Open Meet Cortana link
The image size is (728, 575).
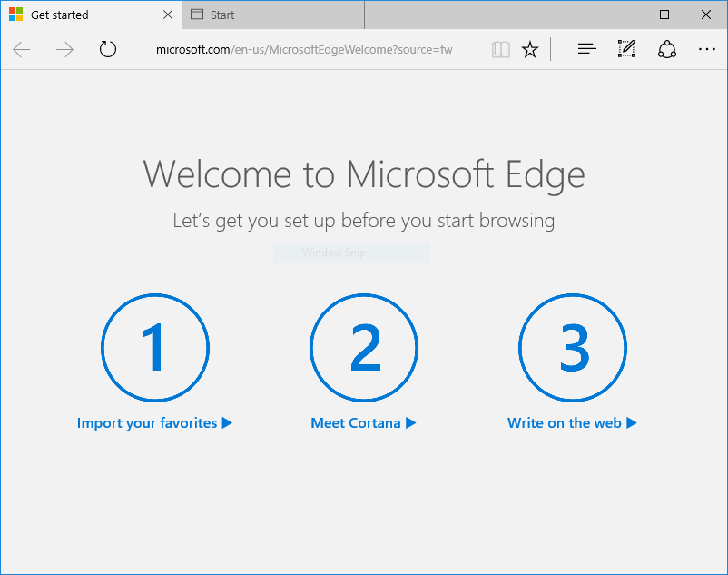[363, 423]
